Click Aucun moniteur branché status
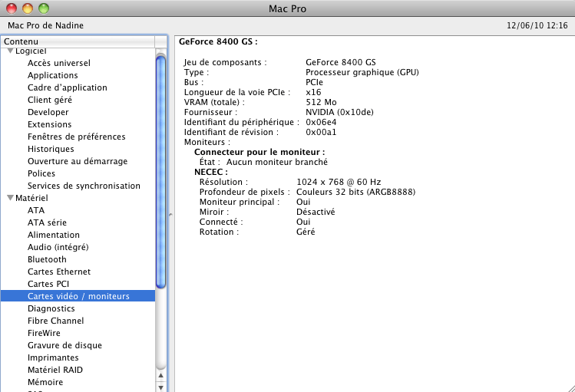The height and width of the screenshot is (392, 575). [x=277, y=162]
